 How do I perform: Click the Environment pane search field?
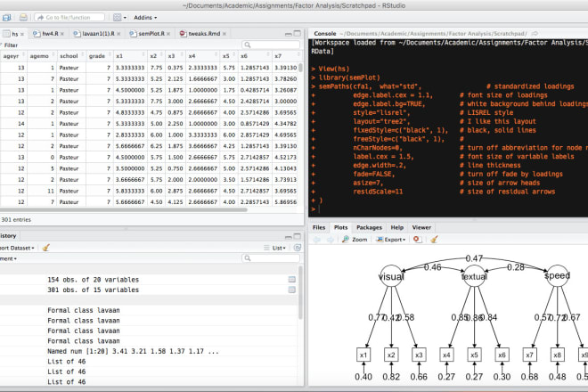(x=271, y=258)
